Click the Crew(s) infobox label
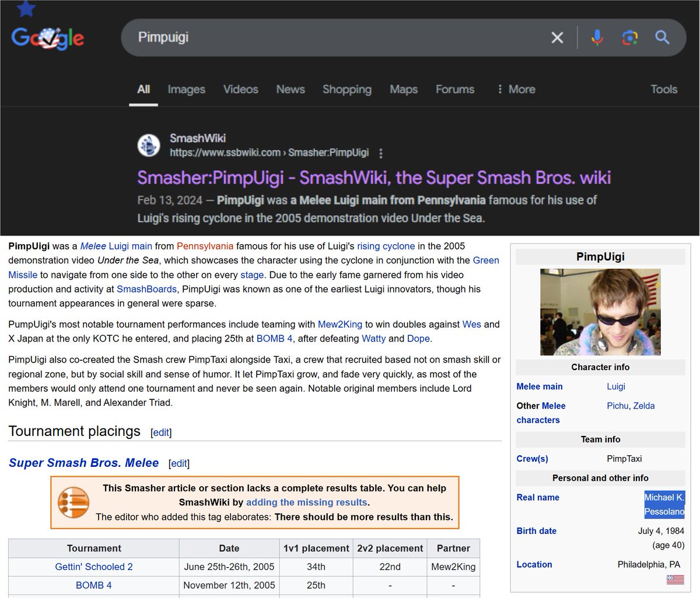The height and width of the screenshot is (598, 700). coord(533,459)
